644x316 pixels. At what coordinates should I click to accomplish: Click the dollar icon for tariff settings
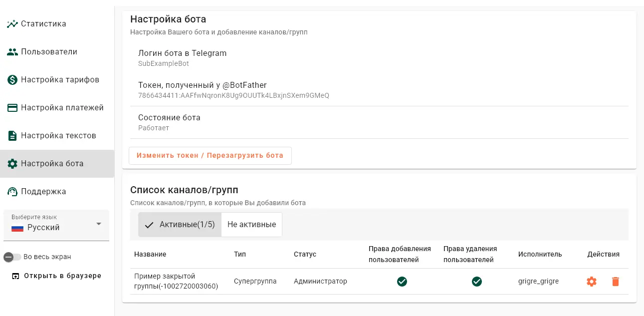(x=12, y=80)
